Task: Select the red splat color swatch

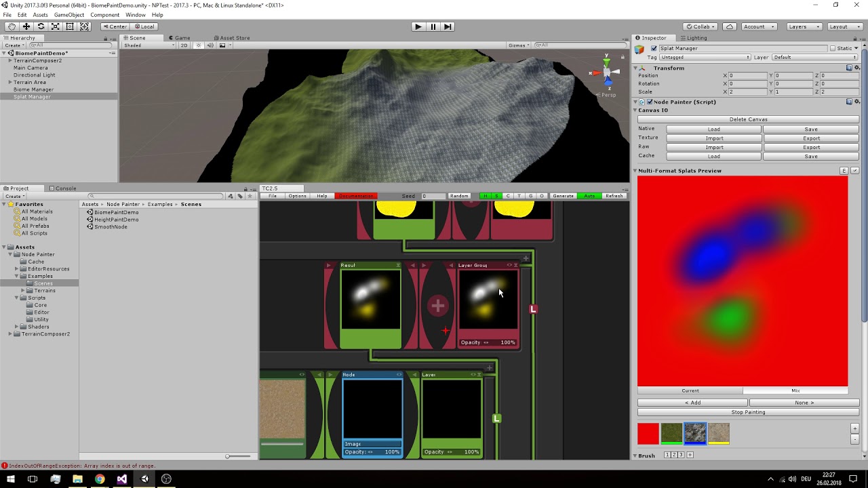Action: pos(648,434)
